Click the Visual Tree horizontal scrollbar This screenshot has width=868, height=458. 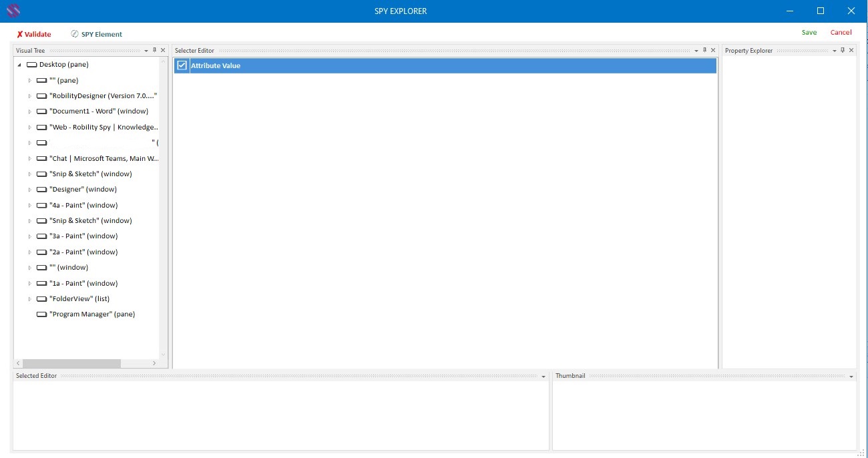point(71,363)
